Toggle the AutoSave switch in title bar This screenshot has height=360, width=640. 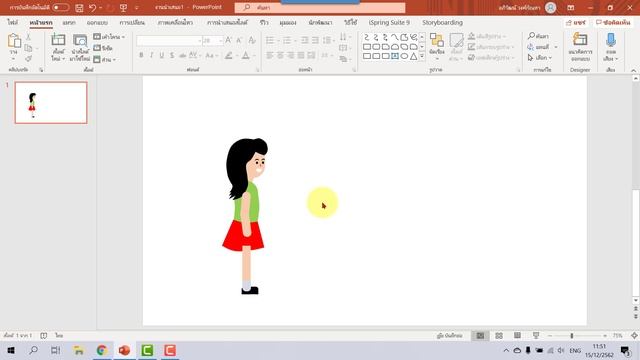coord(60,7)
